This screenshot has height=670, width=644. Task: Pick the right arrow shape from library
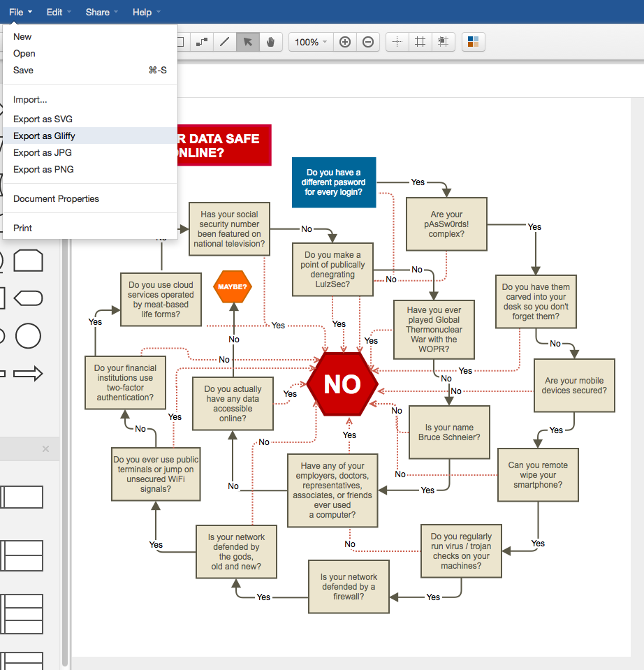coord(28,374)
